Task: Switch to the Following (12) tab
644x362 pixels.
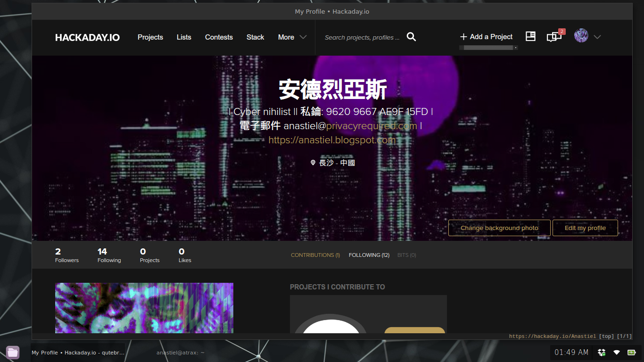Action: click(369, 255)
